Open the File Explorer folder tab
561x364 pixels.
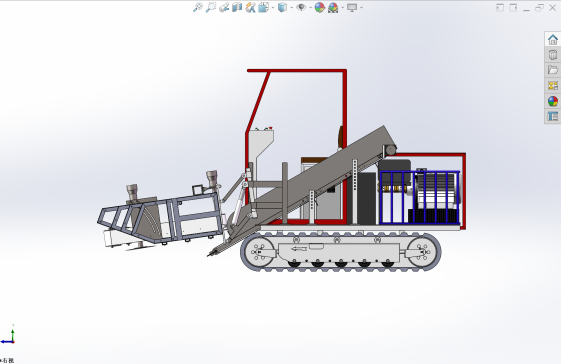click(x=553, y=70)
